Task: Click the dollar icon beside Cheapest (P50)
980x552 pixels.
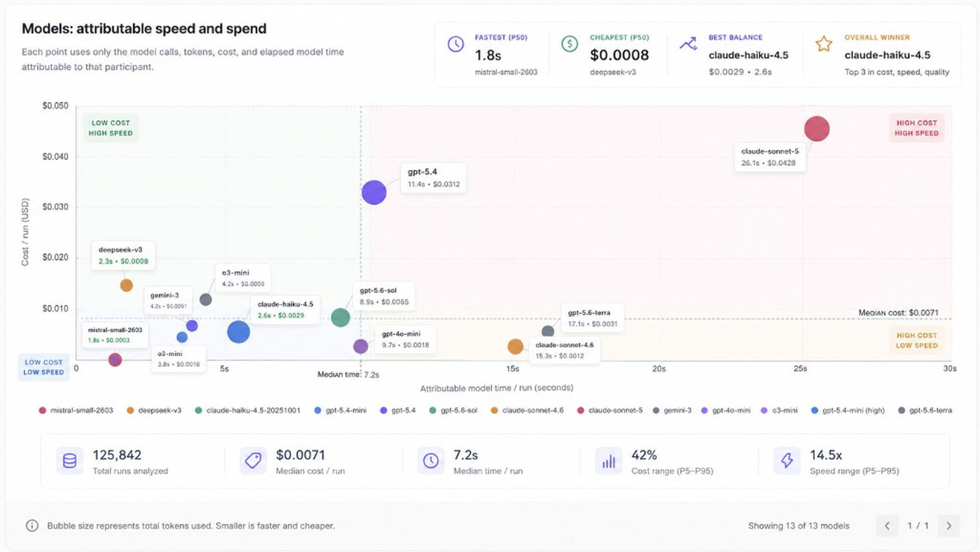Action: tap(569, 44)
